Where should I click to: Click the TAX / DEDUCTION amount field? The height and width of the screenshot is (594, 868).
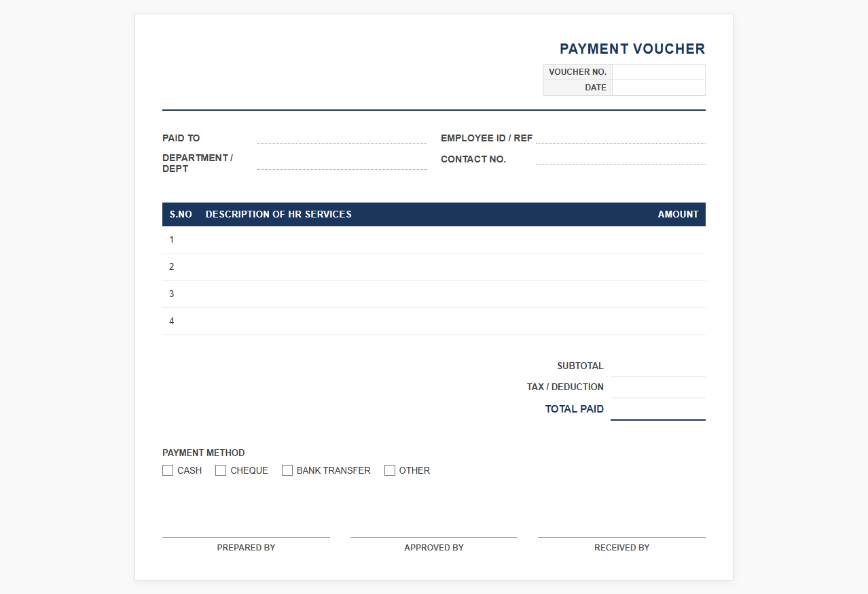point(658,387)
